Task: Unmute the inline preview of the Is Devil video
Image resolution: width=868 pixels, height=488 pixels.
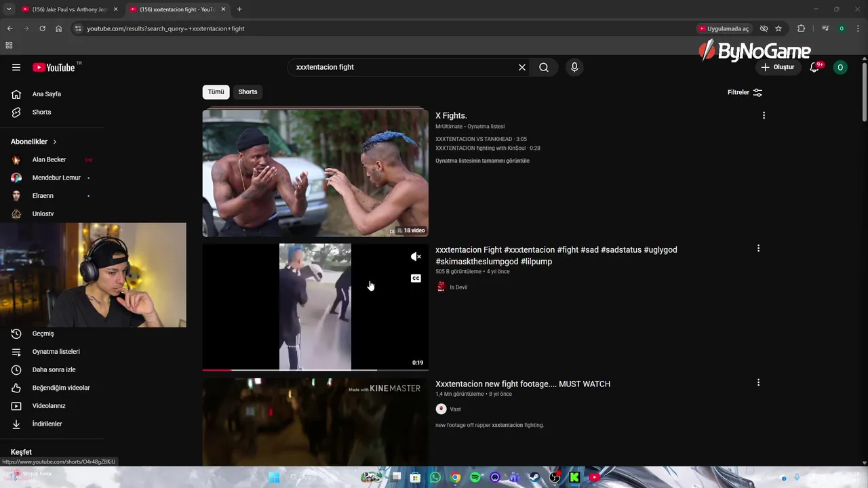Action: pos(416,257)
